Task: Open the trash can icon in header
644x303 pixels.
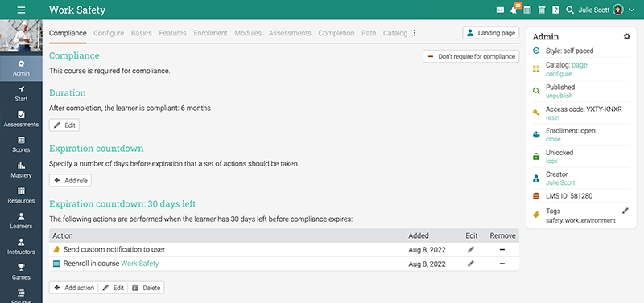Action: point(542,10)
